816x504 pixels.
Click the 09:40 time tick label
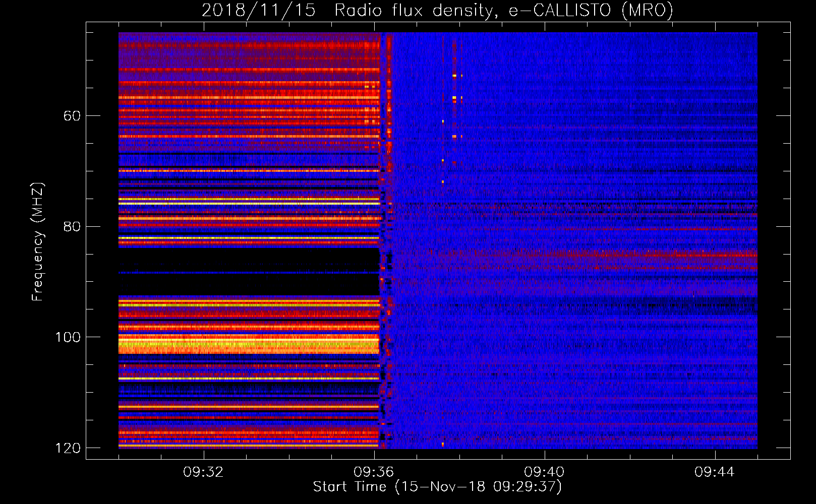544,472
